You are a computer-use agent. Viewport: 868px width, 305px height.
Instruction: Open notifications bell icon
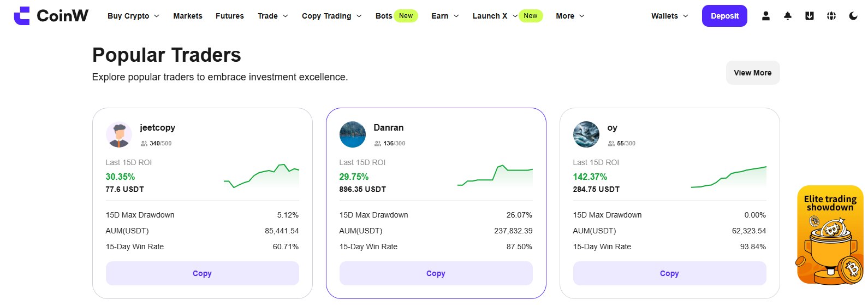click(x=788, y=16)
